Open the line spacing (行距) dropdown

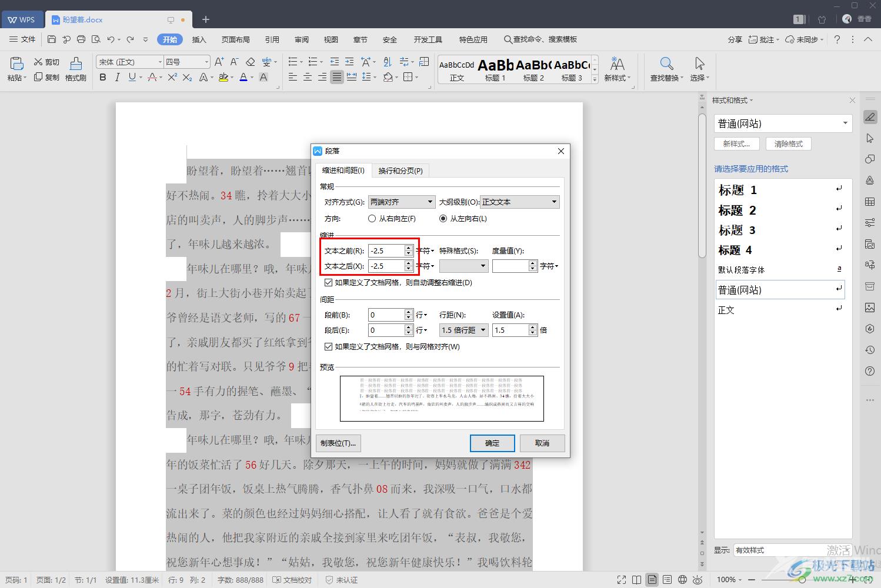pyautogui.click(x=464, y=330)
